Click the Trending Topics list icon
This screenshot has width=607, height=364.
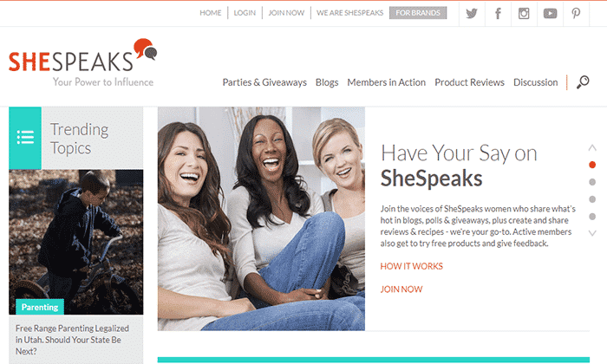[x=25, y=137]
